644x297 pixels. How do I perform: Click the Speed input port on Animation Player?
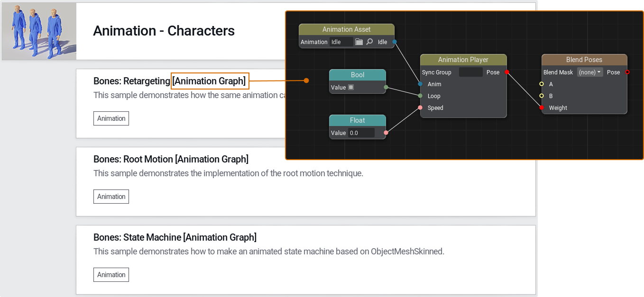tap(420, 108)
